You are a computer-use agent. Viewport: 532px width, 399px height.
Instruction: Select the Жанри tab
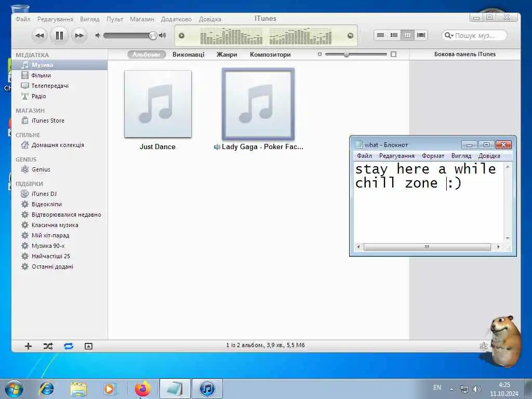(x=227, y=55)
